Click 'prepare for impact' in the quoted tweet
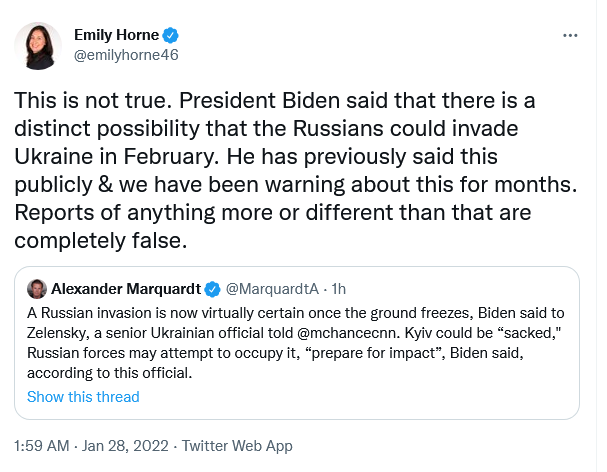Screen dimensions: 607x472 pyautogui.click(x=347, y=354)
